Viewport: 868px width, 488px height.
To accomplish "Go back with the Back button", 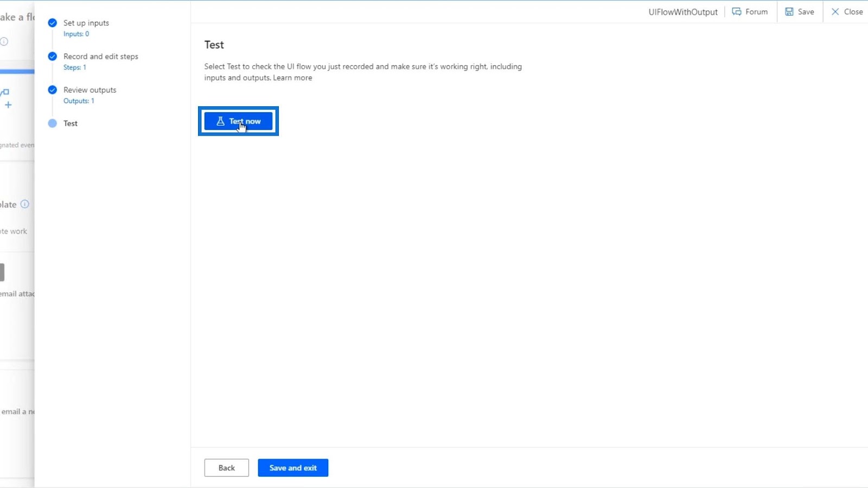I will tap(227, 468).
